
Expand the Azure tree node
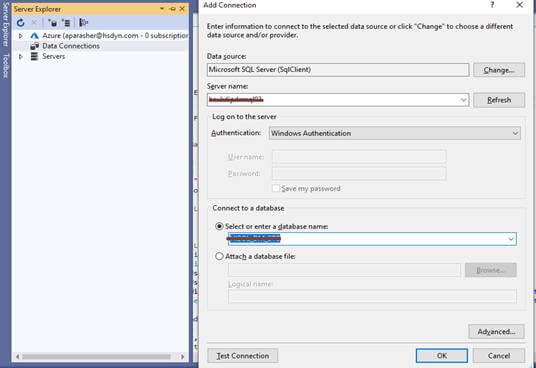tap(21, 36)
